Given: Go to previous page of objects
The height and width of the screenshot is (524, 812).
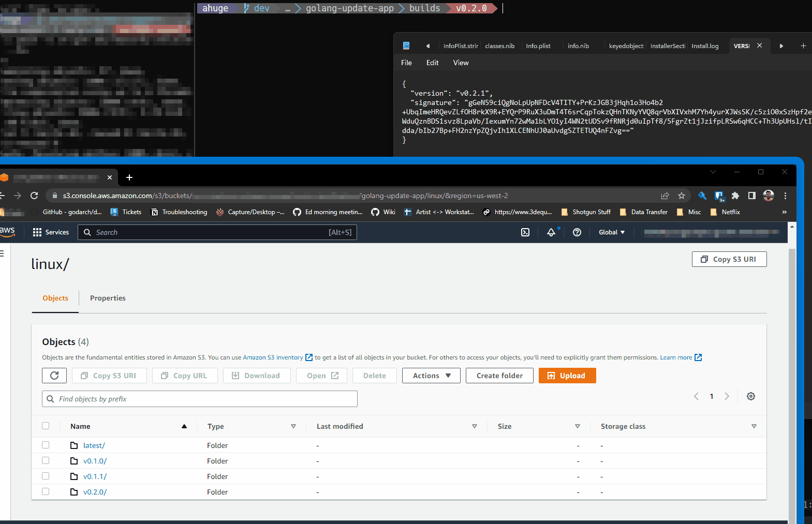Looking at the screenshot, I should tap(696, 396).
